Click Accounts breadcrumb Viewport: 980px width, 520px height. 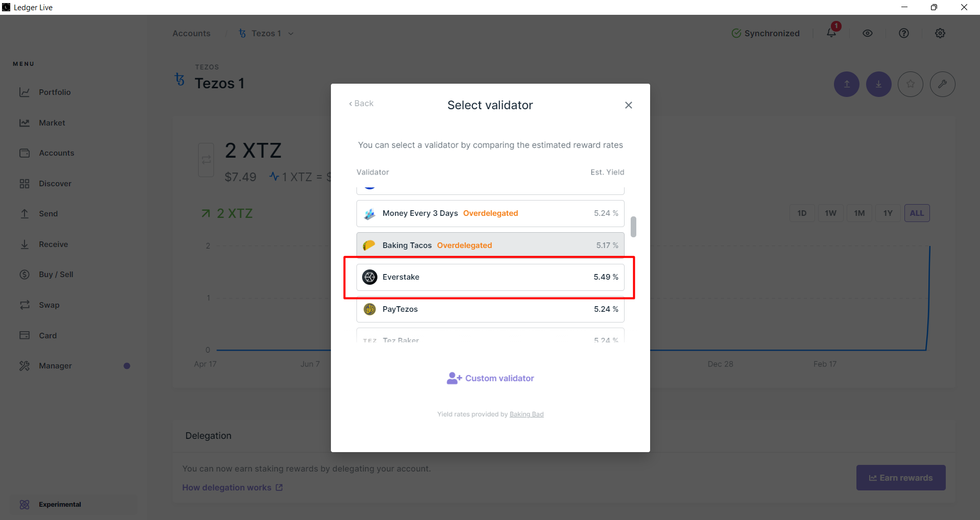click(192, 34)
